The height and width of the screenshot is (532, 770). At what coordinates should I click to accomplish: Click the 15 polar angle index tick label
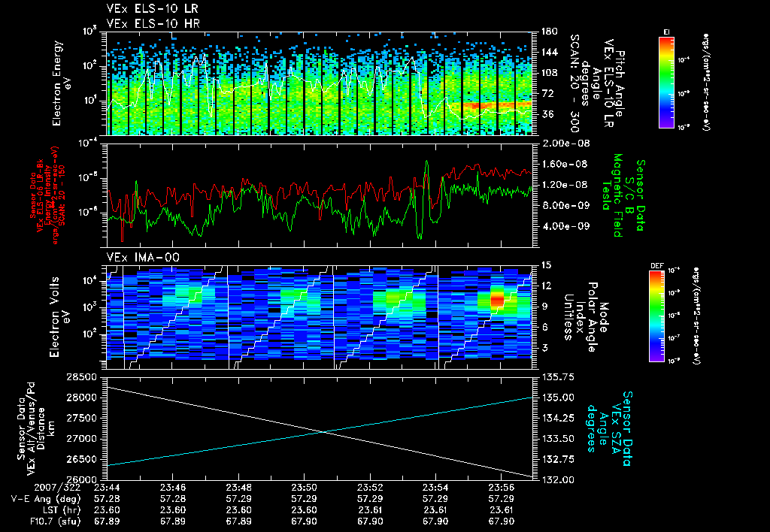546,265
